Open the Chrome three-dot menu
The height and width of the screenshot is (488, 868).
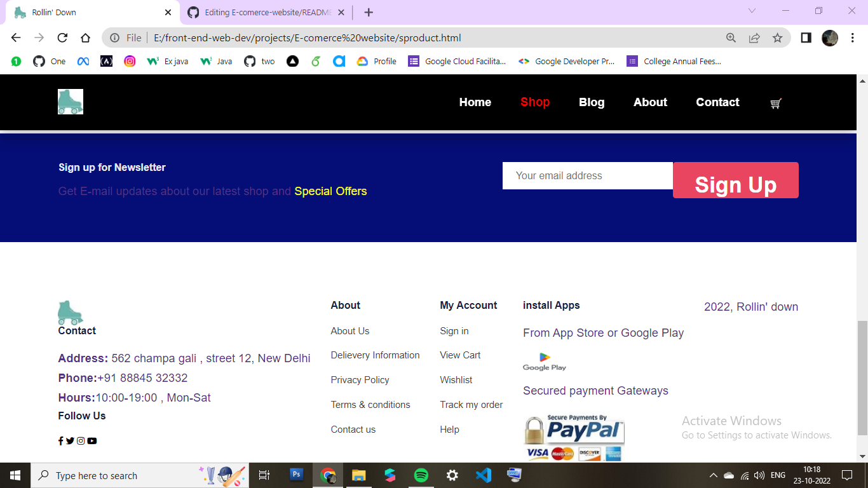coord(852,38)
